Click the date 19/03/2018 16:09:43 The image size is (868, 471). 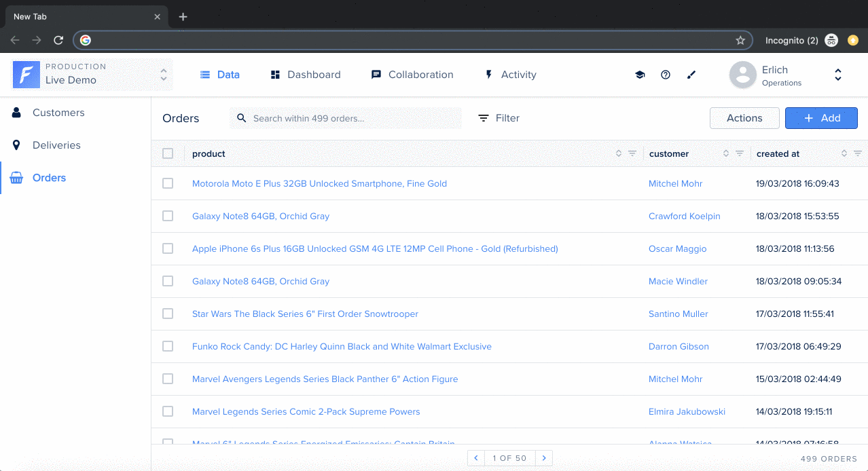point(797,183)
